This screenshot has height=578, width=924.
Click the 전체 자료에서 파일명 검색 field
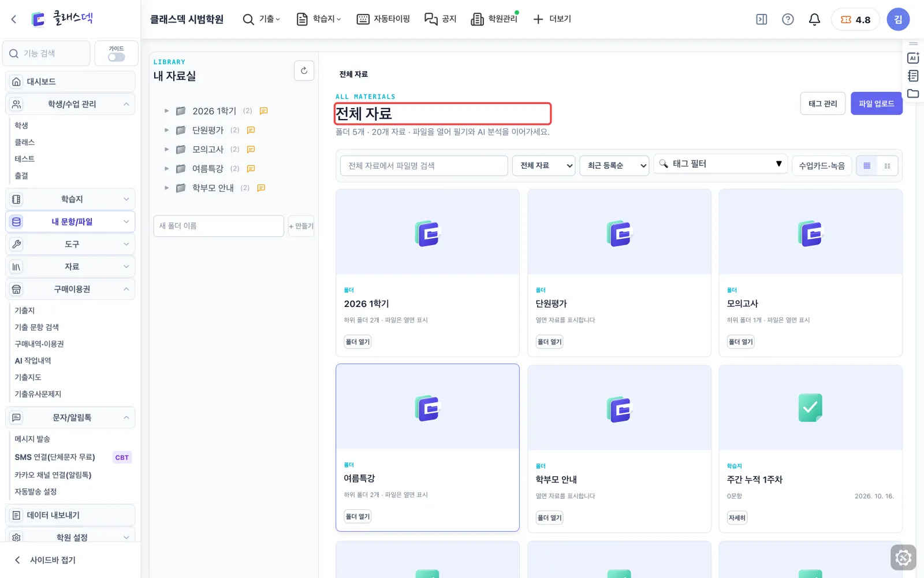[x=424, y=166]
